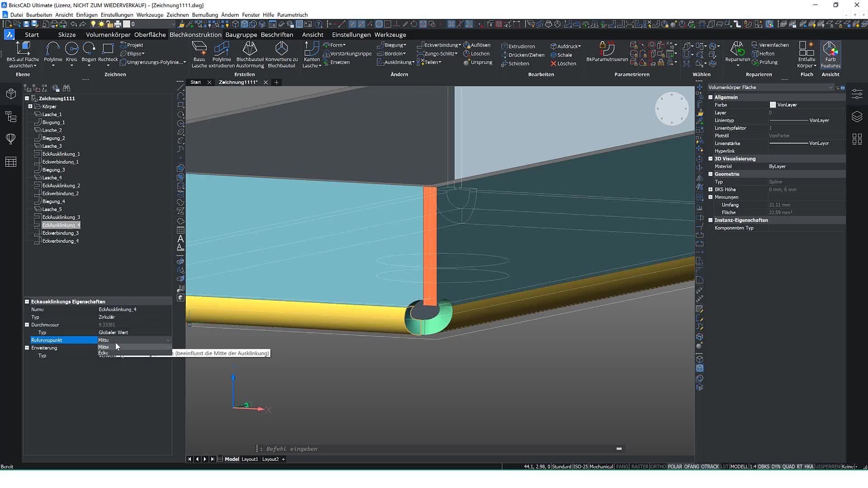868x488 pixels.
Task: Select EckAusklinkung_3 in the tree
Action: (61, 217)
